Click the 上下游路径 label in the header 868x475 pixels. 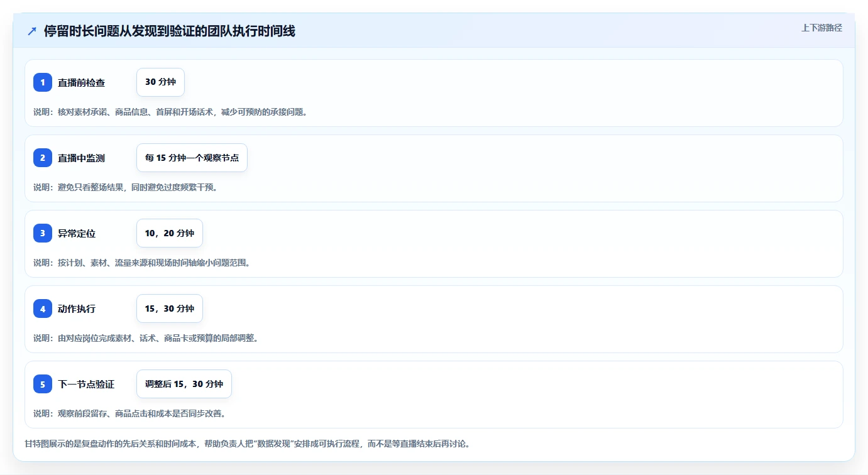coord(821,28)
